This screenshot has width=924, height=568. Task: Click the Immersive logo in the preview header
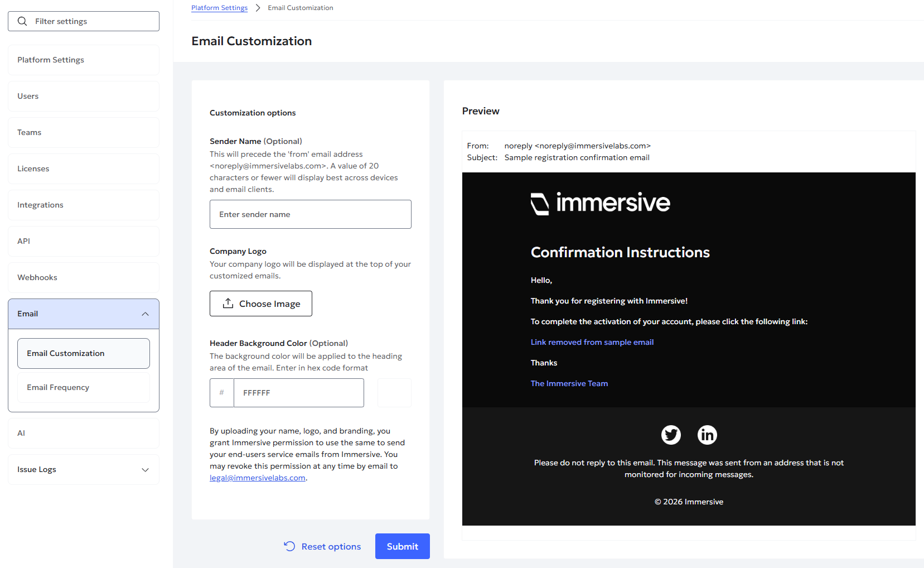[x=601, y=203]
